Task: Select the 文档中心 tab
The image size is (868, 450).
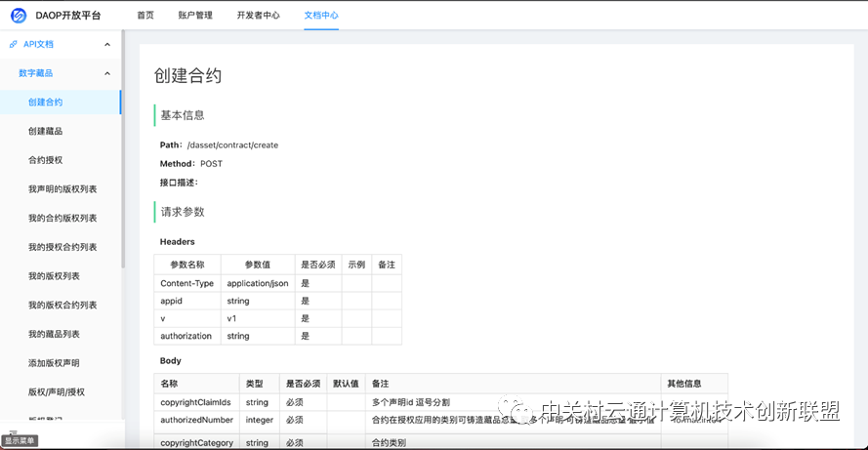Action: point(321,16)
